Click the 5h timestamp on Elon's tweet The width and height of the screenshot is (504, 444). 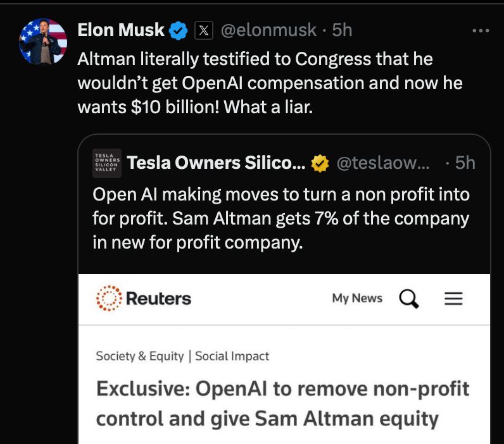[x=342, y=30]
